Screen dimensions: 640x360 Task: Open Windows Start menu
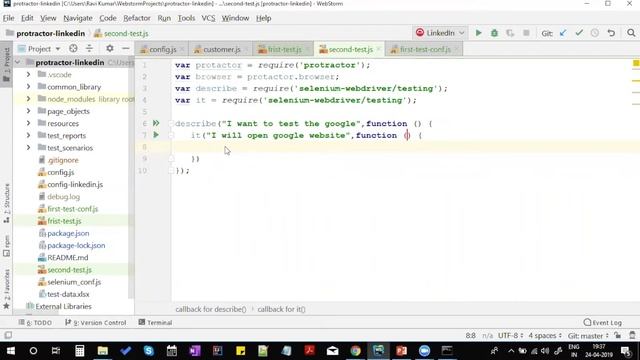pos(11,351)
